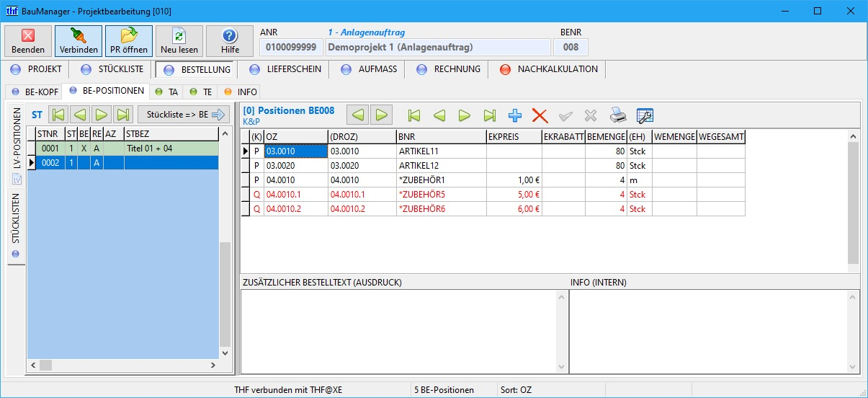
Task: Click Neu lesen refresh button
Action: (x=179, y=41)
